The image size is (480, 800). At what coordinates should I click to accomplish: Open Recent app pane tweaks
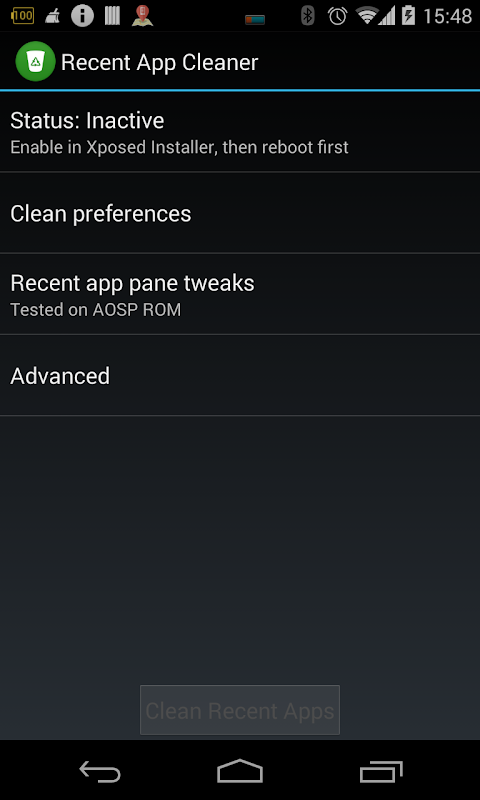click(x=240, y=294)
